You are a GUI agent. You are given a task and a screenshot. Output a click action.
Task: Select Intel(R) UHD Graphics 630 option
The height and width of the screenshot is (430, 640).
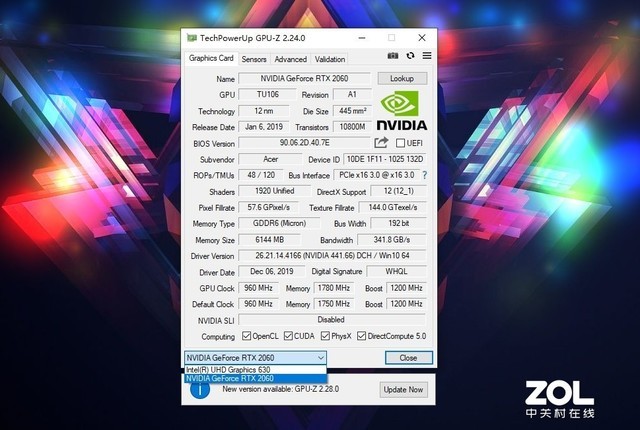click(256, 370)
